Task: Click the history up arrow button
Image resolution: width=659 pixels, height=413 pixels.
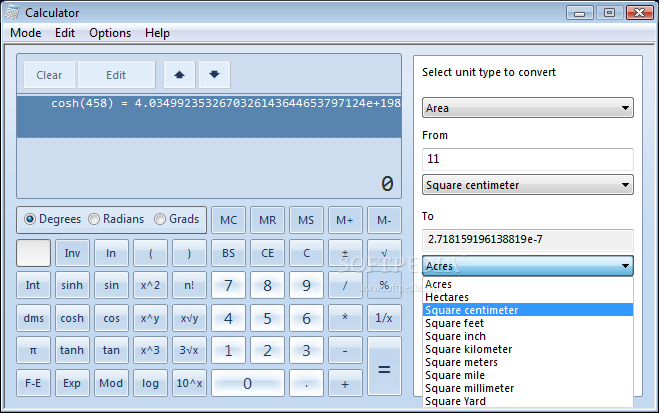Action: point(179,75)
